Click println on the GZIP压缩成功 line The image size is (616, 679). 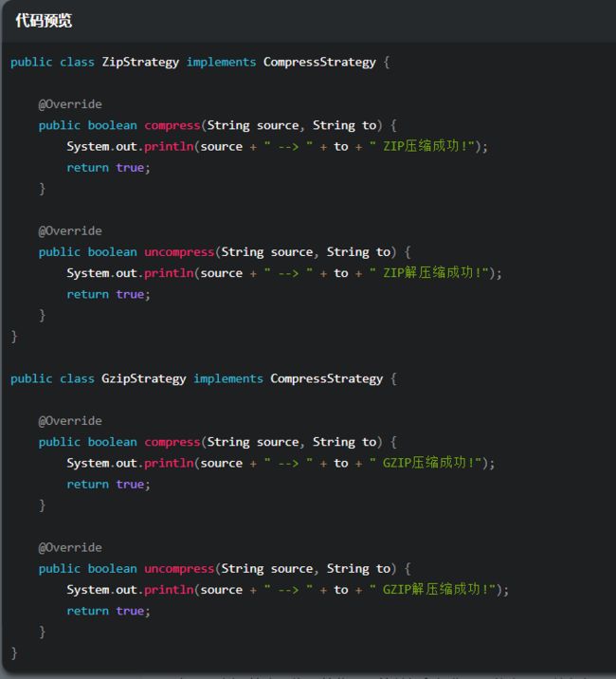pyautogui.click(x=169, y=463)
